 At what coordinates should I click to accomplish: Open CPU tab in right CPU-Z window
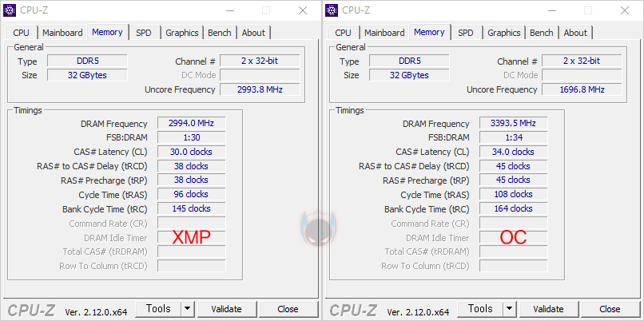(343, 33)
